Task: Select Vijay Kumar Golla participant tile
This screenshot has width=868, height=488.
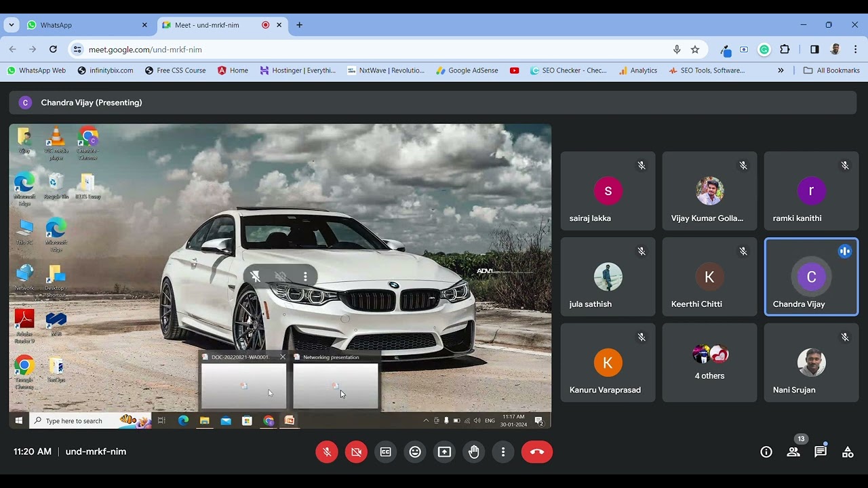Action: click(710, 191)
